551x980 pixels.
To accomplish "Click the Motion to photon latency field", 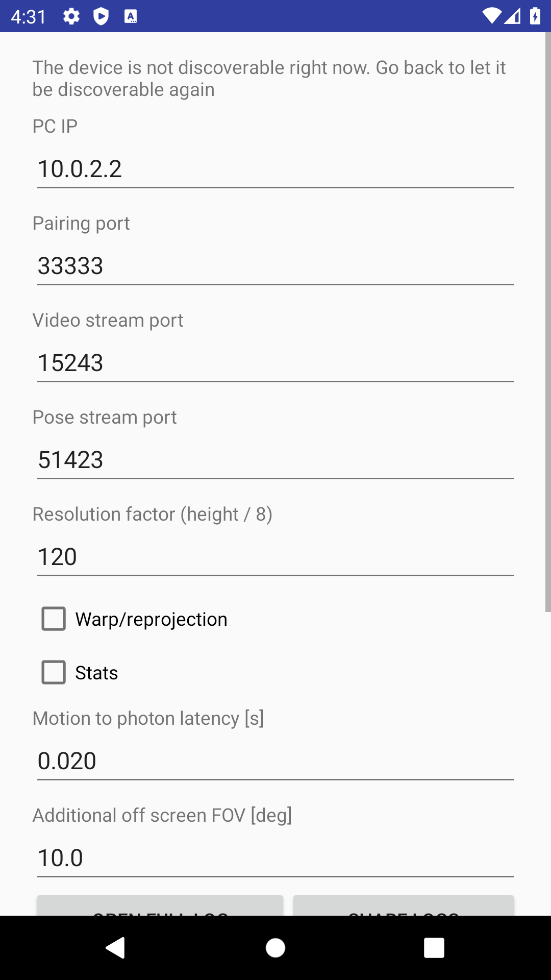I will pyautogui.click(x=275, y=761).
